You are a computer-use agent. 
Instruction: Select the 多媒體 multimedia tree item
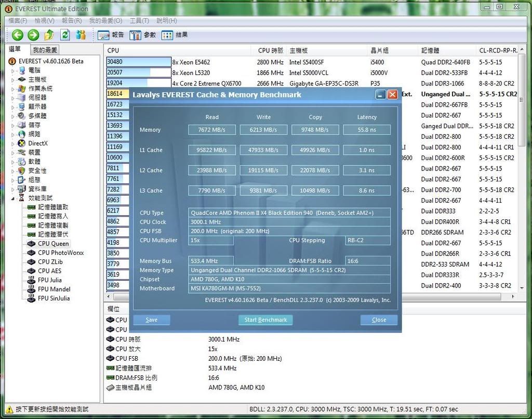coord(37,116)
